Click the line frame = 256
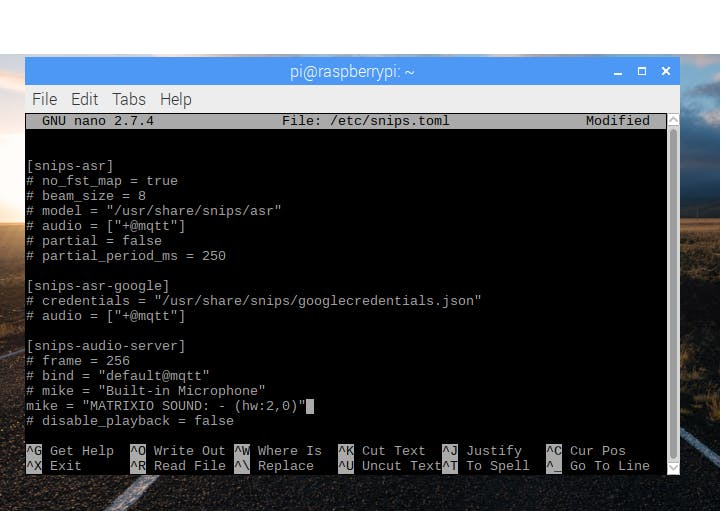The image size is (726, 519). (x=78, y=361)
